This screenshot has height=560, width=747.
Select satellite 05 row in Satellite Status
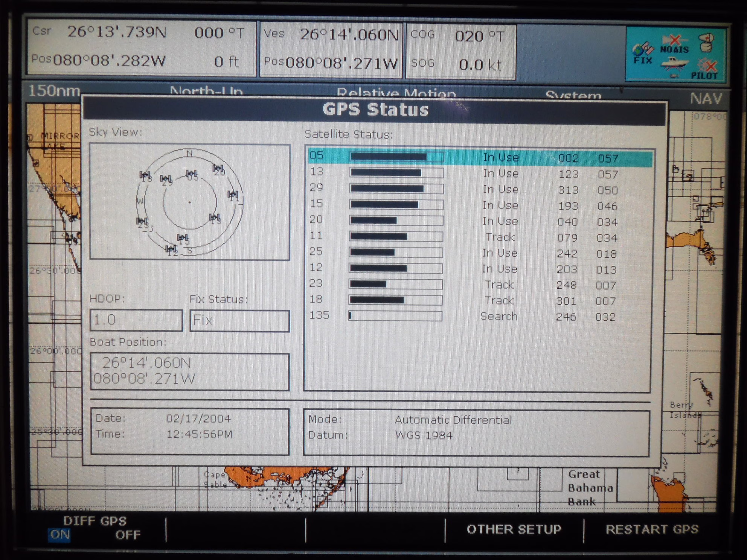[480, 157]
